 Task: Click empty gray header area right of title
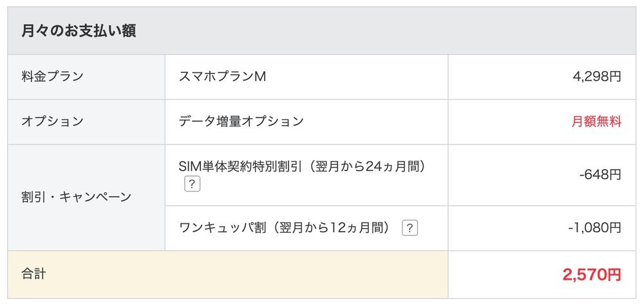coord(386,31)
